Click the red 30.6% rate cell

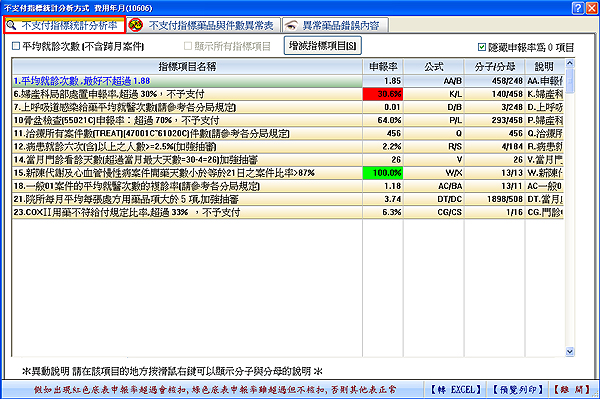coord(383,94)
